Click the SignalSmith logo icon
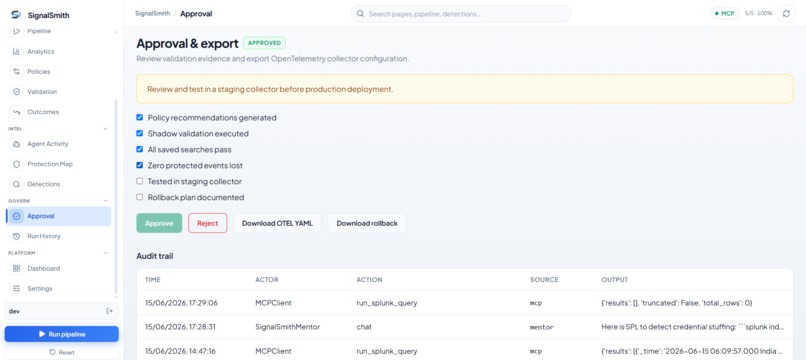 [x=16, y=15]
